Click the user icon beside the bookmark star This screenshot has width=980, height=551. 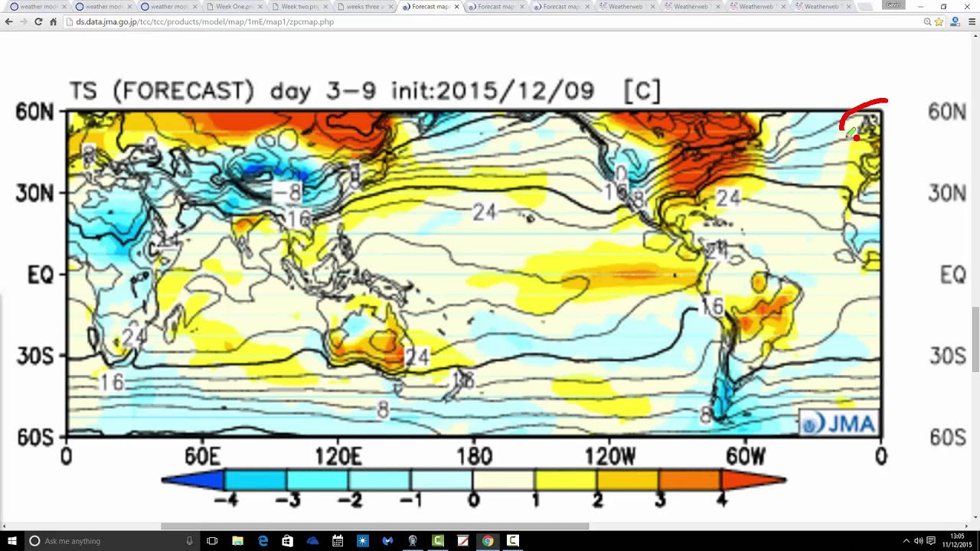(x=955, y=22)
